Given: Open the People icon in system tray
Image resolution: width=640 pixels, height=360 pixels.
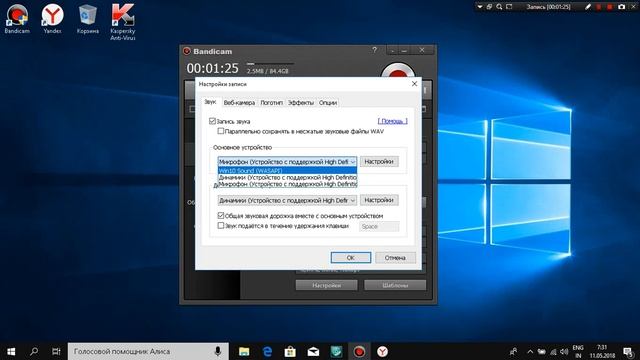Looking at the screenshot, I should tap(513, 351).
